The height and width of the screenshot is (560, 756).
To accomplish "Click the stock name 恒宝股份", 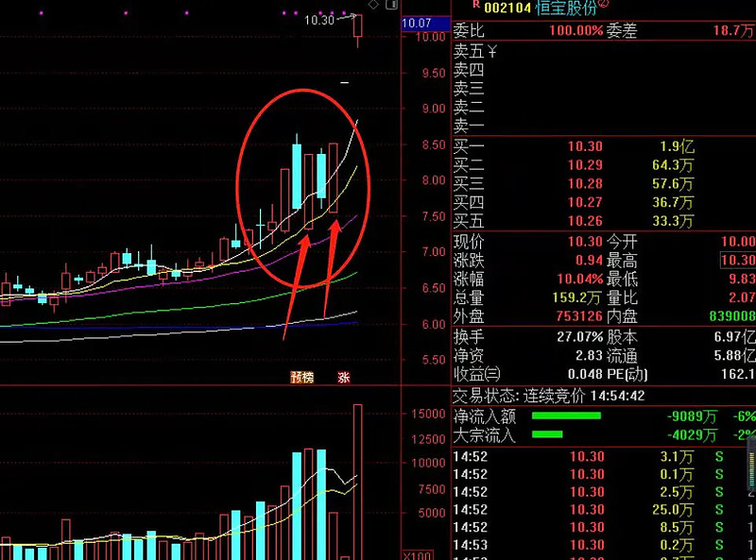I will click(x=566, y=8).
